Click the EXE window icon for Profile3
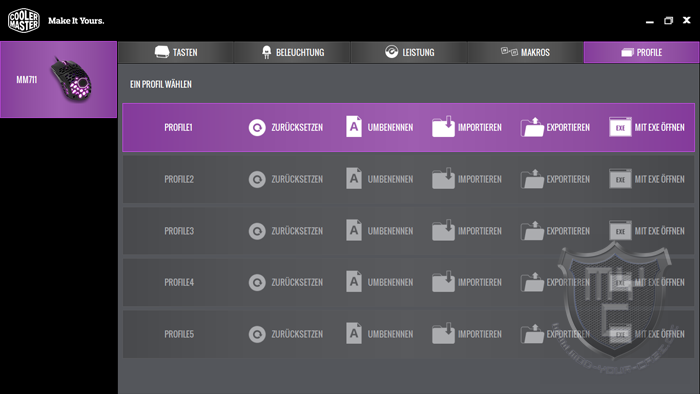 point(621,231)
